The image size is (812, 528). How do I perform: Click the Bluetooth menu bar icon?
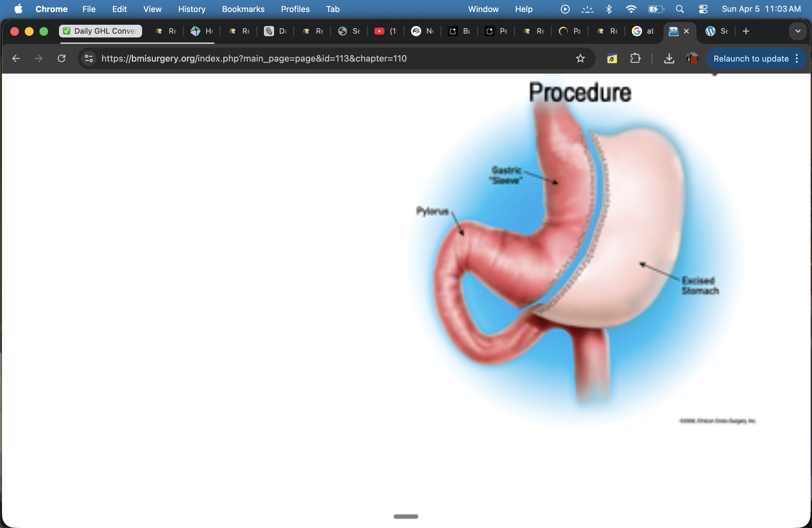[609, 9]
